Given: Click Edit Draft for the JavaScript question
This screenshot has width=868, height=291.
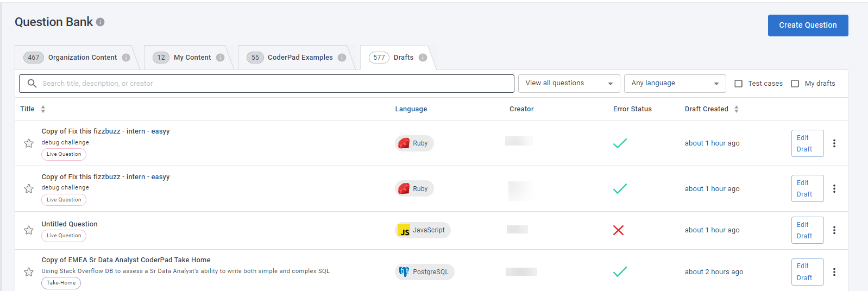Looking at the screenshot, I should coord(807,230).
